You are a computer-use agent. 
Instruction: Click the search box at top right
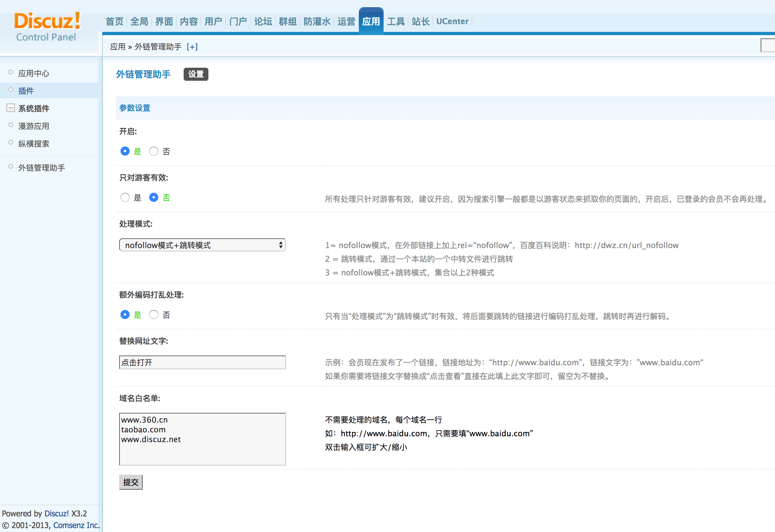pos(768,45)
